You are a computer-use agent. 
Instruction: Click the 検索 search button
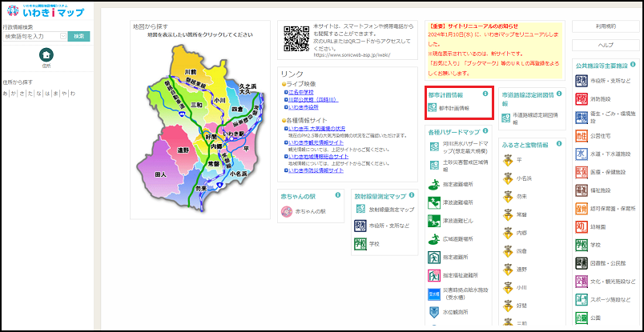pos(78,36)
